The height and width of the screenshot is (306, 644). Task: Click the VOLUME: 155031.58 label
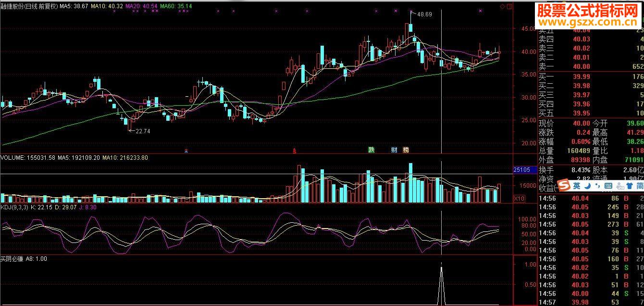[29, 157]
